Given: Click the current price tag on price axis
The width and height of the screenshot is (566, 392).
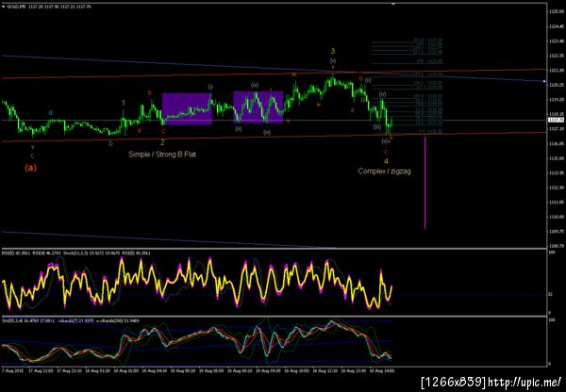Looking at the screenshot, I should coord(557,120).
